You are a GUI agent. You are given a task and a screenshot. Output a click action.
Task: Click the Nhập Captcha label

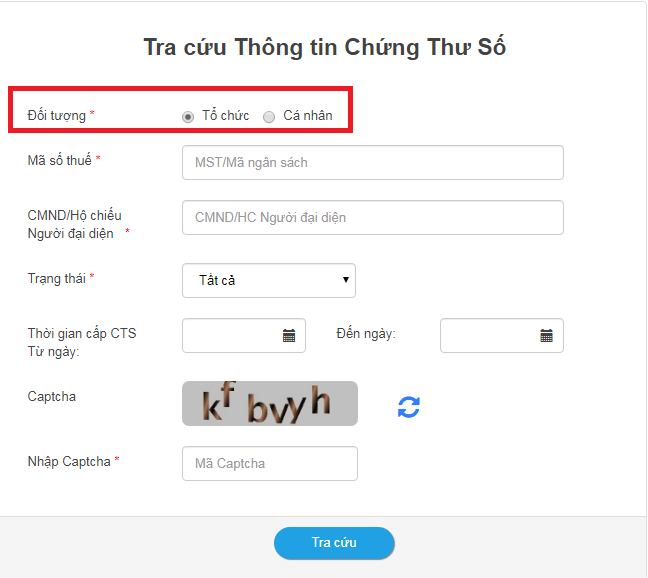[69, 461]
